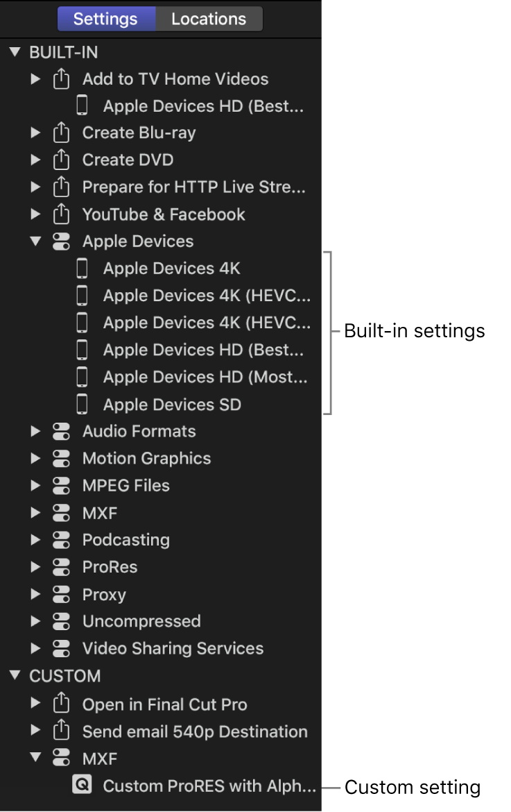Expand the Motion Graphics group
Screen dimensions: 511x812
[x=35, y=459]
